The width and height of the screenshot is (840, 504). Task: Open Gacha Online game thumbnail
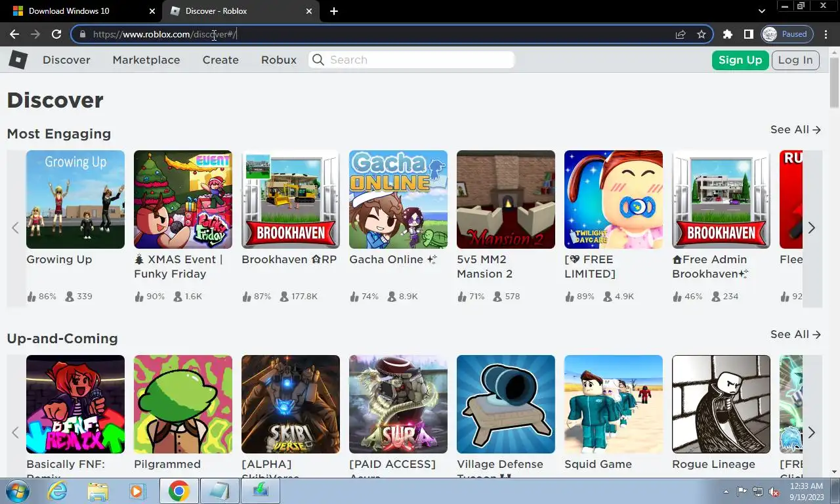(x=398, y=199)
